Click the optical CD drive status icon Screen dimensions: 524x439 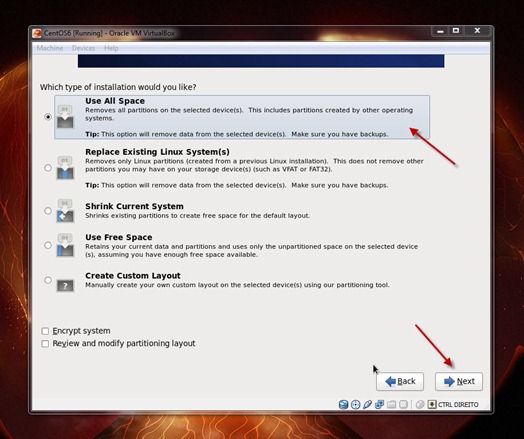(356, 405)
